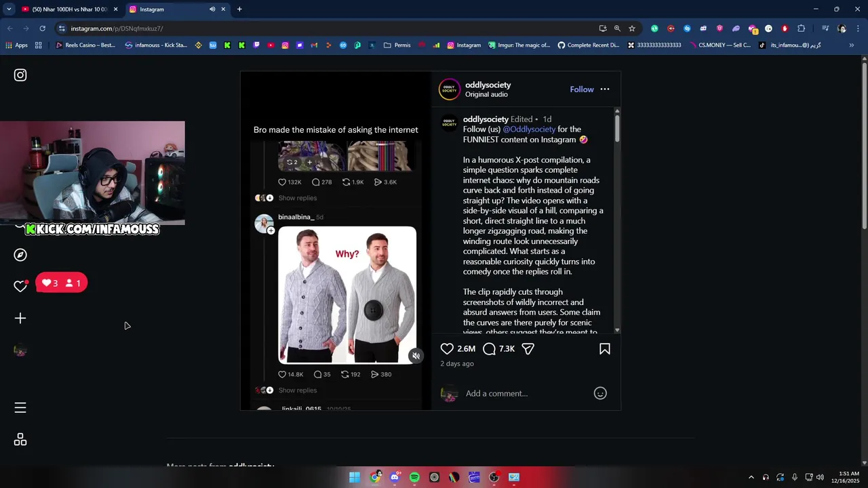Click the 2.6M likes count

(x=466, y=348)
